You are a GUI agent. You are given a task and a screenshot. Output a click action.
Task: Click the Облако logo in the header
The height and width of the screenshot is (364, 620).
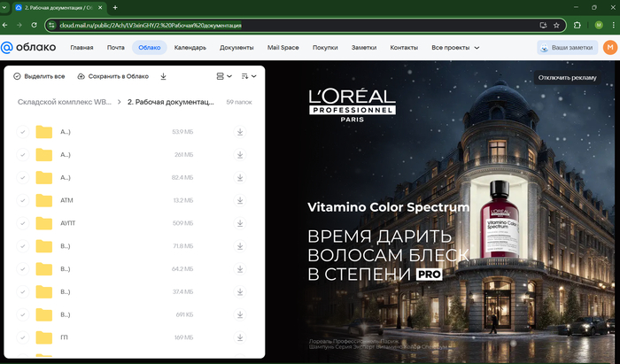tap(29, 47)
